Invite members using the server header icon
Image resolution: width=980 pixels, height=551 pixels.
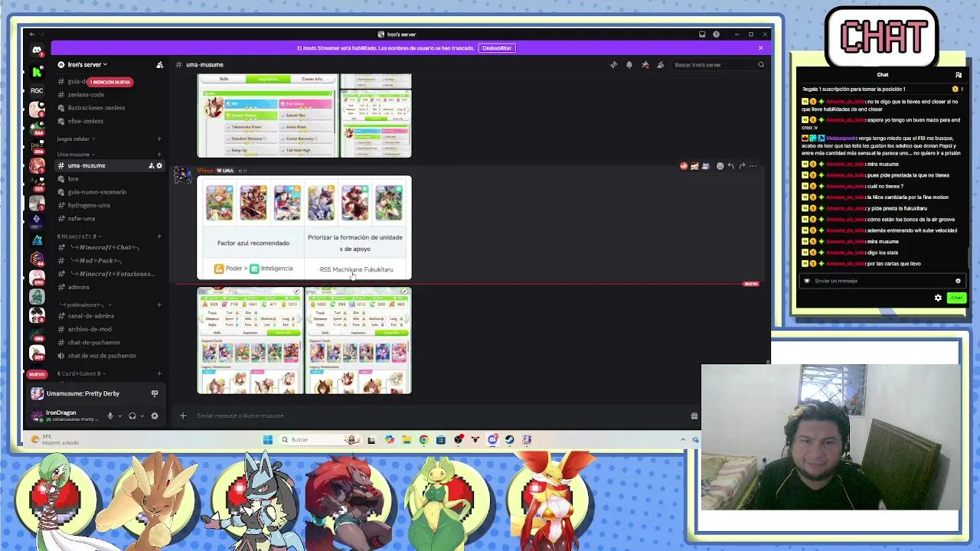pyautogui.click(x=159, y=65)
